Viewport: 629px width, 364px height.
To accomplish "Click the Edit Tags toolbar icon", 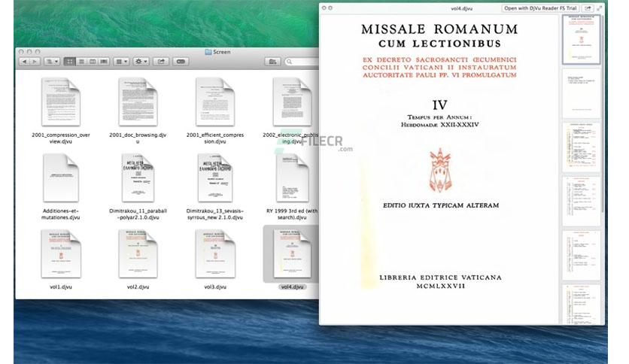I will (x=181, y=62).
